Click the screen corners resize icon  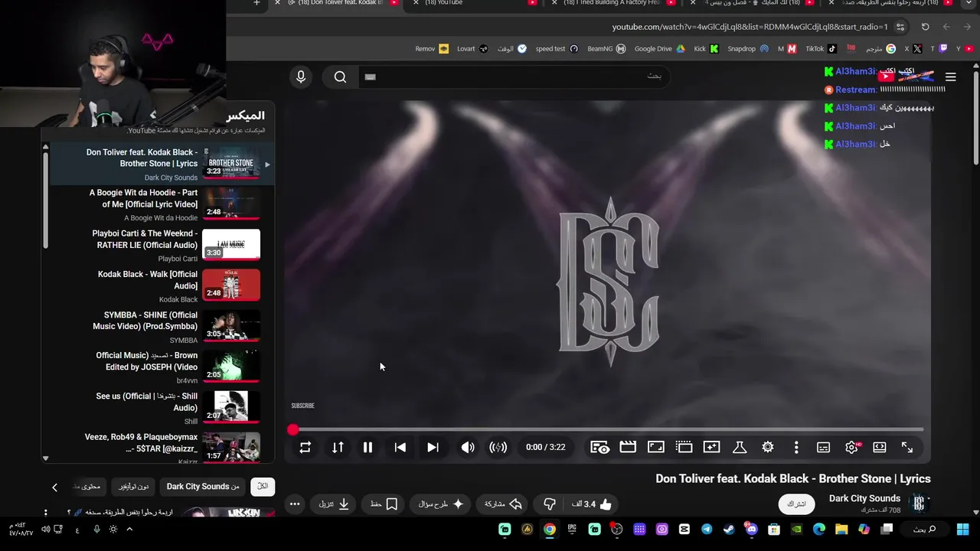coord(656,448)
